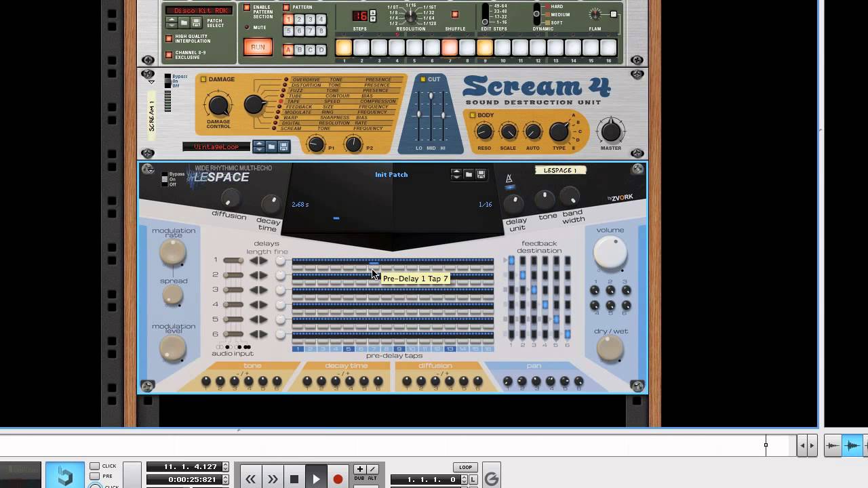Select Redrum pattern 4
868x488 pixels.
point(321,20)
